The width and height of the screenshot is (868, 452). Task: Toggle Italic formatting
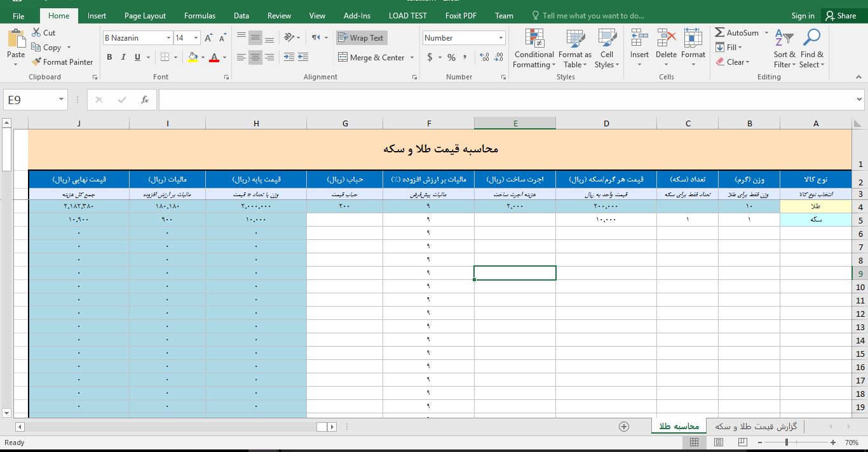123,57
